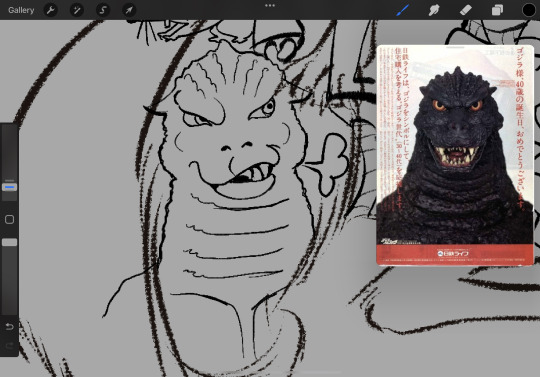Open the Adjustments magic wand menu
The width and height of the screenshot is (540, 377).
(x=76, y=10)
